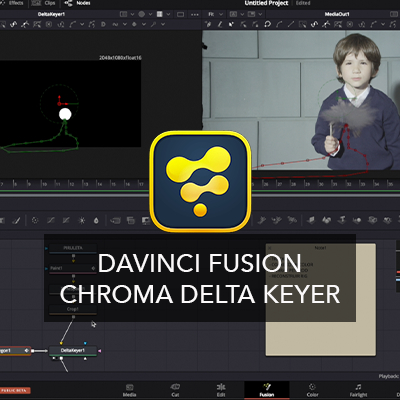Open dropdown arrow beside split view button

click(x=132, y=14)
